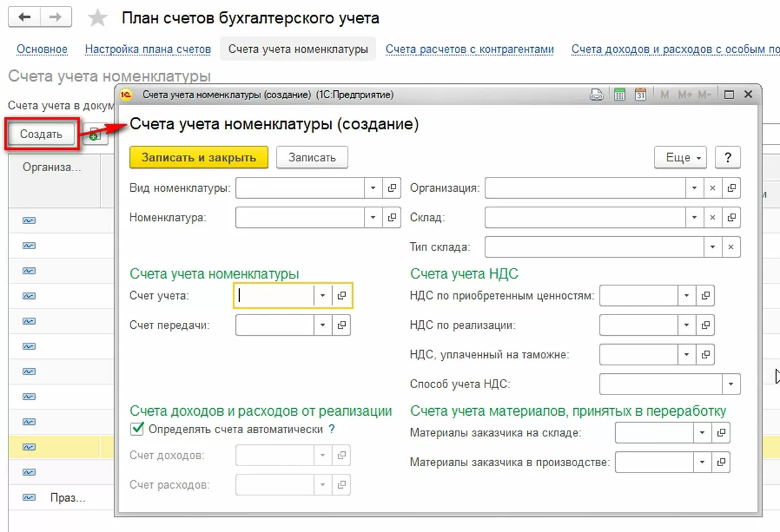Click the calculator icon in dialog title bar
The height and width of the screenshot is (532, 780).
pos(619,95)
